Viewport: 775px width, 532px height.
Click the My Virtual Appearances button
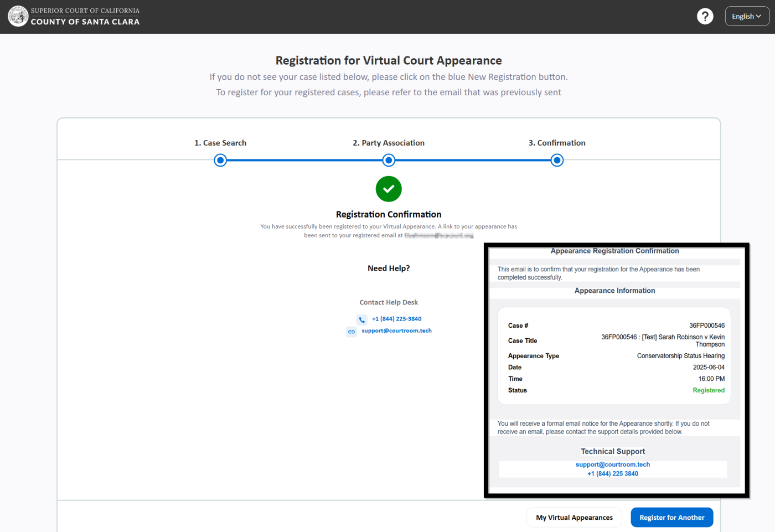pyautogui.click(x=574, y=518)
